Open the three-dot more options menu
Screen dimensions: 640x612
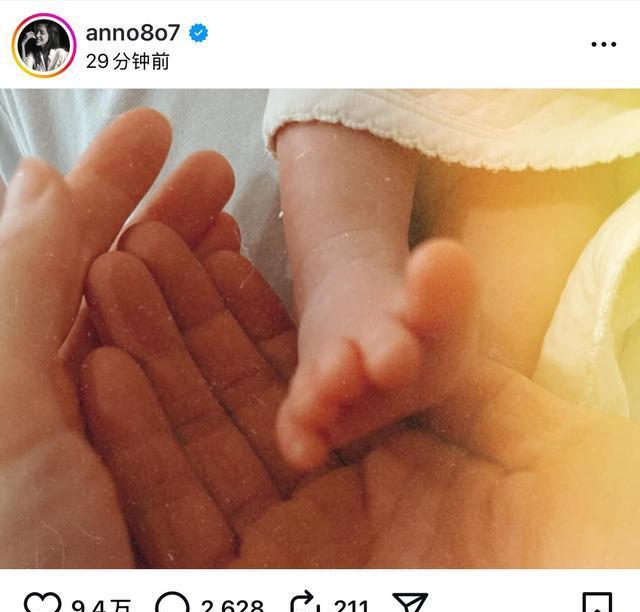coord(604,44)
